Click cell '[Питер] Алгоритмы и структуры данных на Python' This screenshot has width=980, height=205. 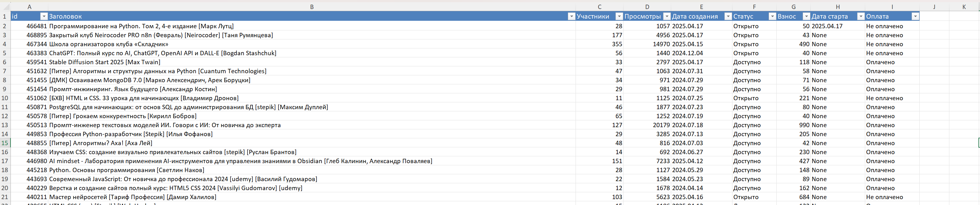(312, 71)
